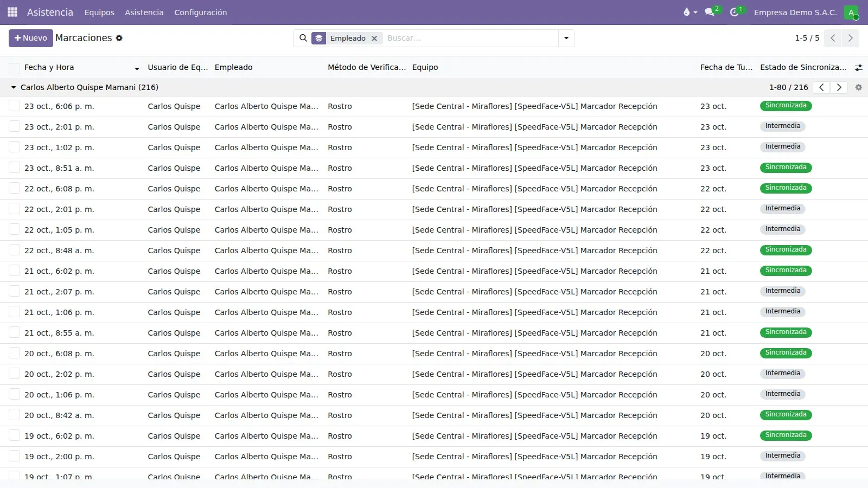Click the 1-80 / 216 group pager range
This screenshot has height=488, width=868.
(788, 87)
